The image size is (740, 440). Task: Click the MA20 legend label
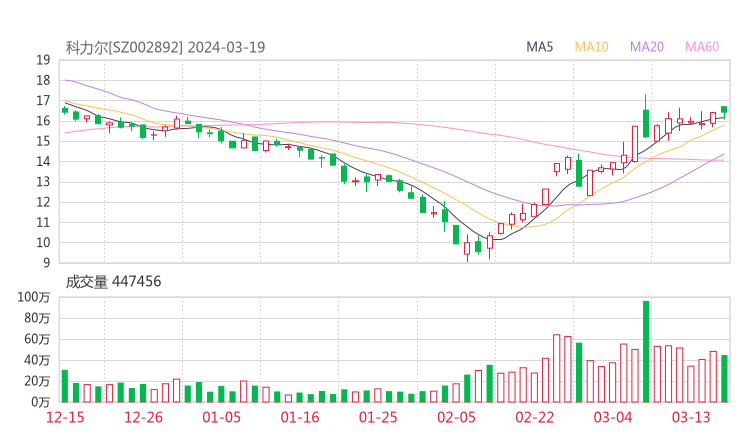pos(647,47)
